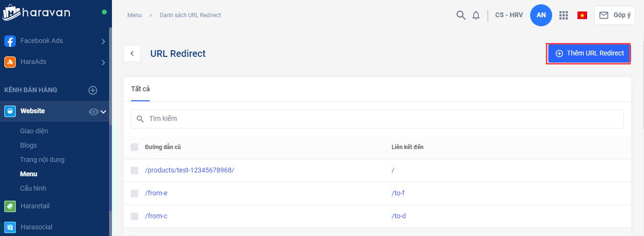644x236 pixels.
Task: Click the Thêm URL Redirect button
Action: pyautogui.click(x=589, y=54)
